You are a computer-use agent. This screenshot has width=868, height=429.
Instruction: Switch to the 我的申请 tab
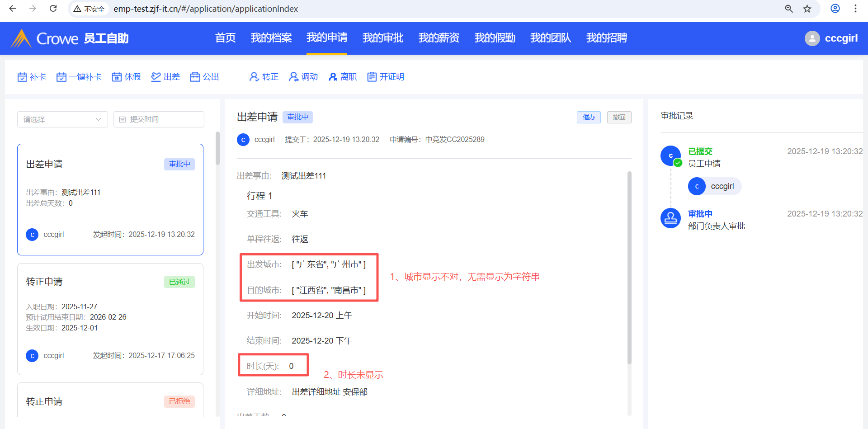327,38
